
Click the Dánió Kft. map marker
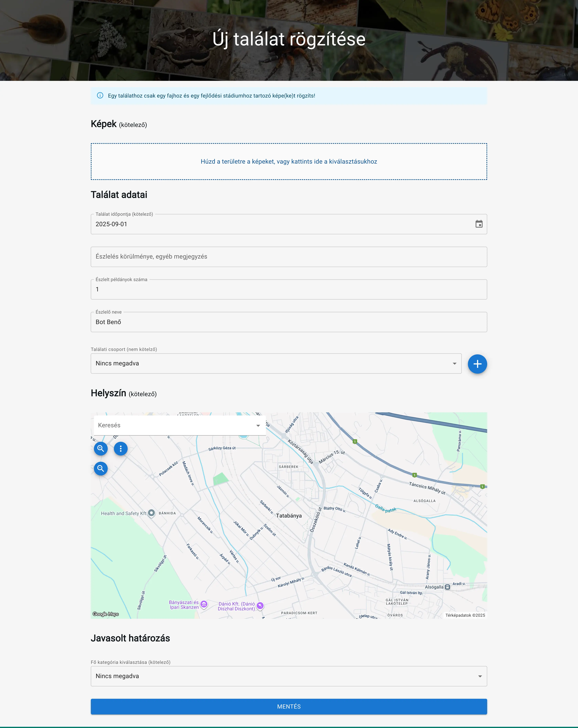pos(260,605)
